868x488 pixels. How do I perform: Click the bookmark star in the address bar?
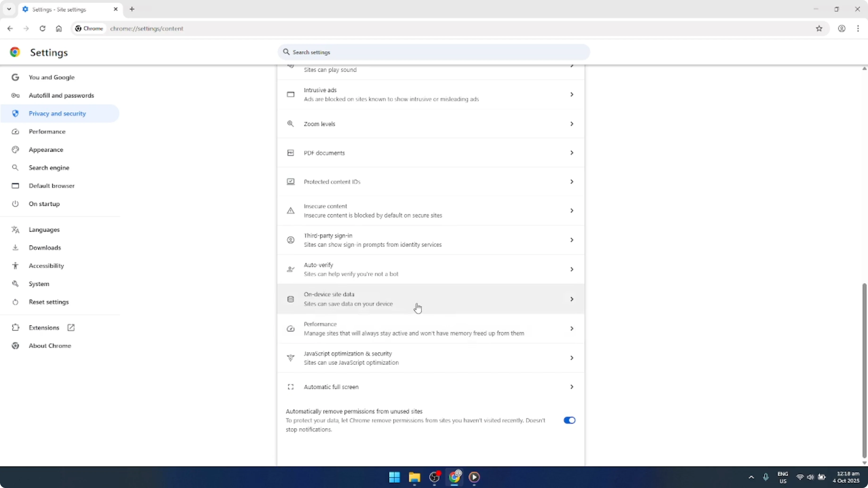click(819, 29)
